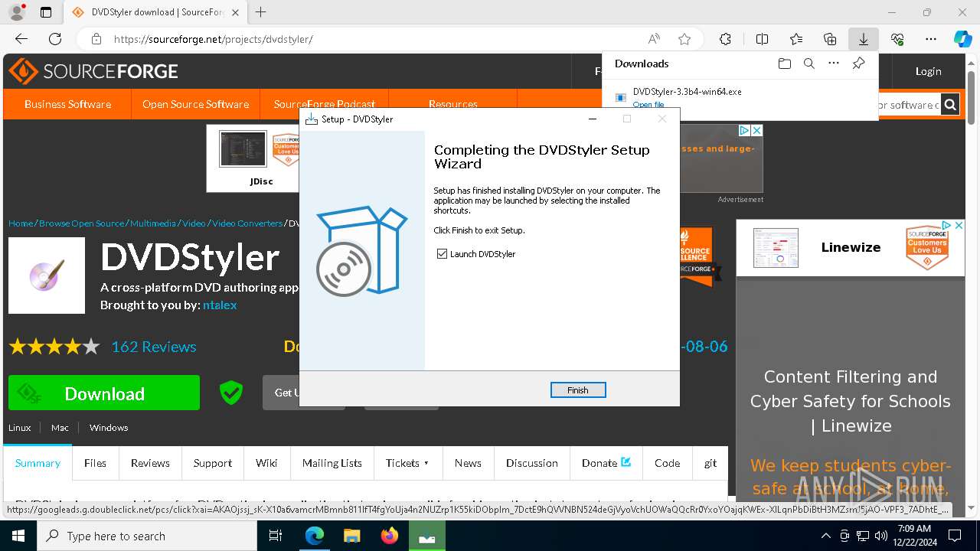Viewport: 980px width, 551px height.
Task: Open downloads folder in Downloads panel
Action: [785, 64]
